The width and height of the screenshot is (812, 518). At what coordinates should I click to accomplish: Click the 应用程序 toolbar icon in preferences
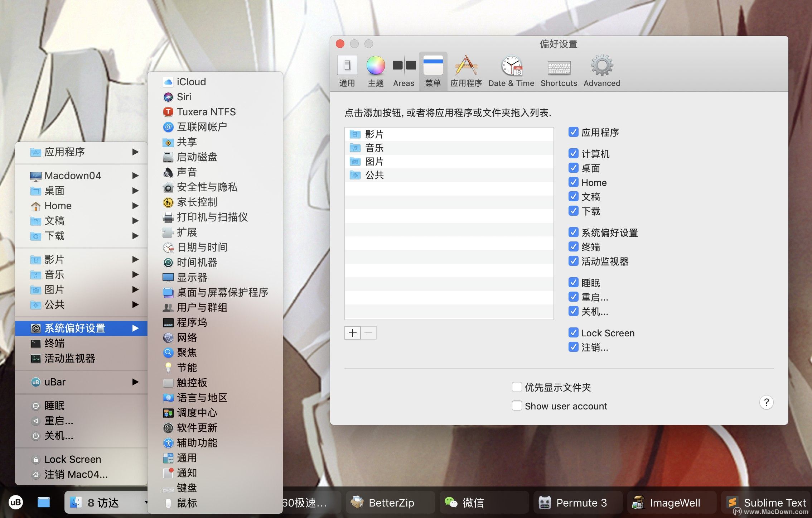(466, 66)
